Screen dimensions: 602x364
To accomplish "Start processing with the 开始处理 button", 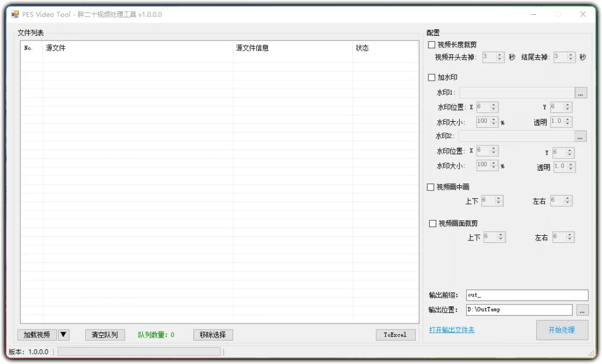I will coord(561,330).
